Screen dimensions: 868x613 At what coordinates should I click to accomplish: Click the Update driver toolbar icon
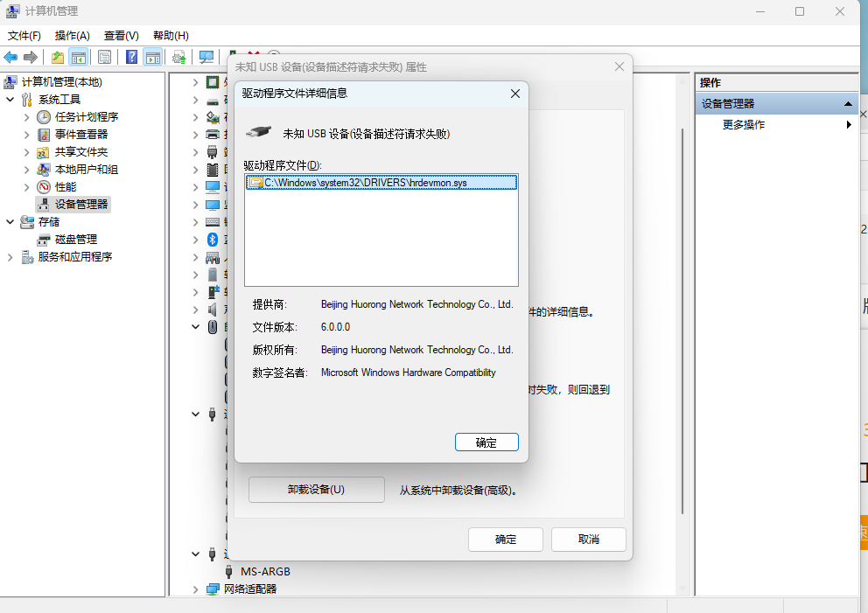(x=179, y=57)
